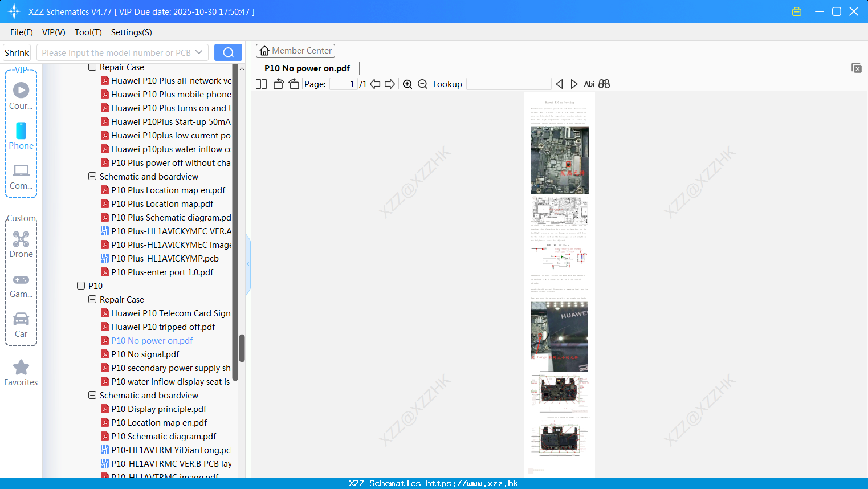Select Phone category in sidebar
Image resolution: width=868 pixels, height=489 pixels.
point(21,136)
